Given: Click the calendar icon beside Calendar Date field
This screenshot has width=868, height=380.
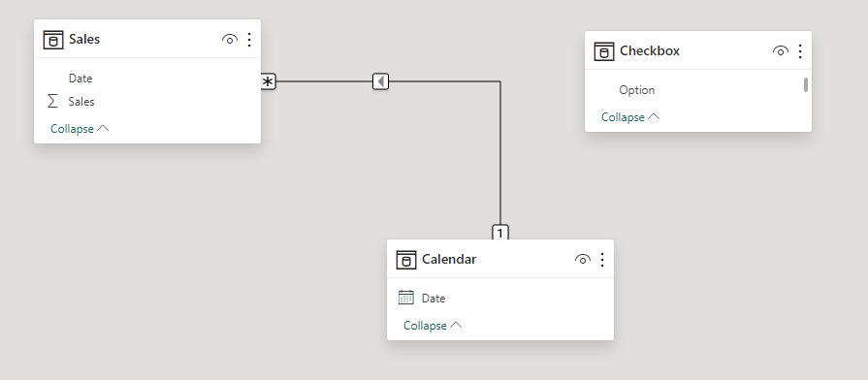Looking at the screenshot, I should click(x=406, y=298).
